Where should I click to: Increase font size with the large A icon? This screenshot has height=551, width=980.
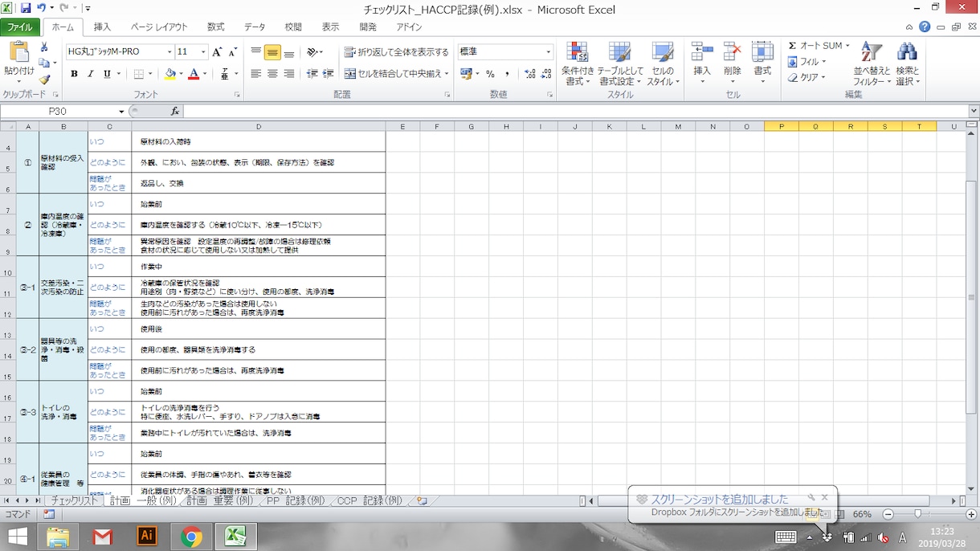click(217, 52)
